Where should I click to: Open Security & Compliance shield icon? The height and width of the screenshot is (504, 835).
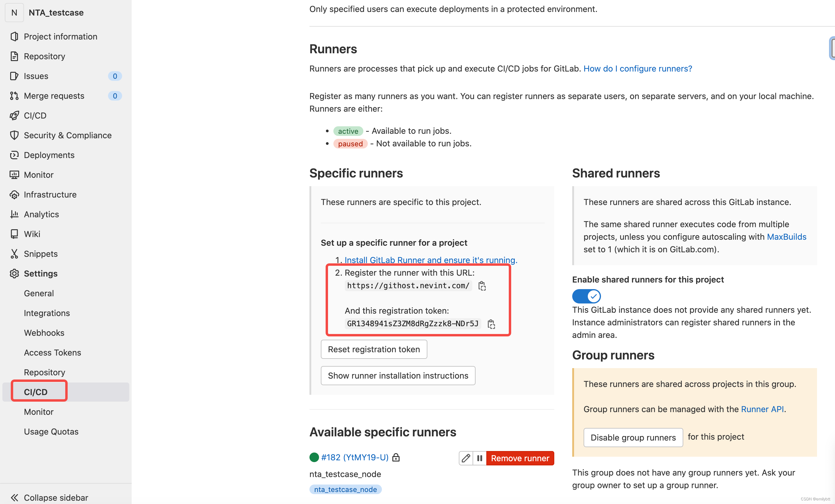pos(14,135)
